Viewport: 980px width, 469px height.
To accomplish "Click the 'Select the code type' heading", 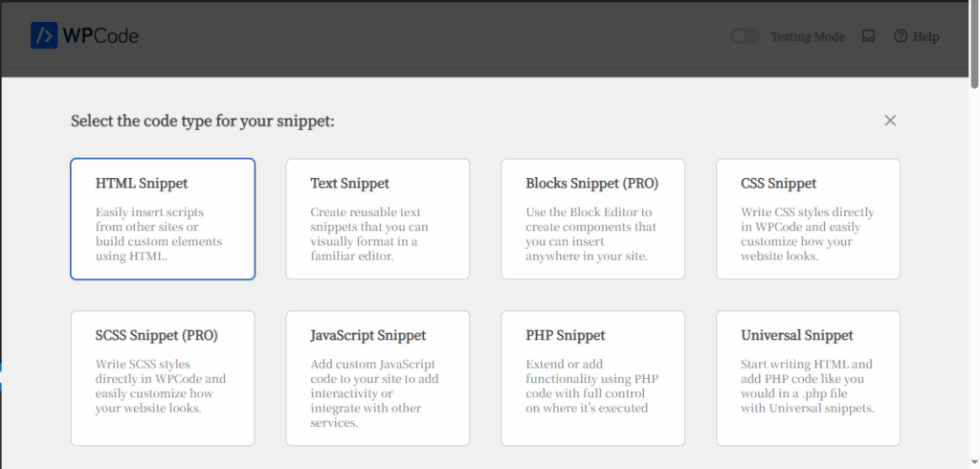I will coord(202,122).
